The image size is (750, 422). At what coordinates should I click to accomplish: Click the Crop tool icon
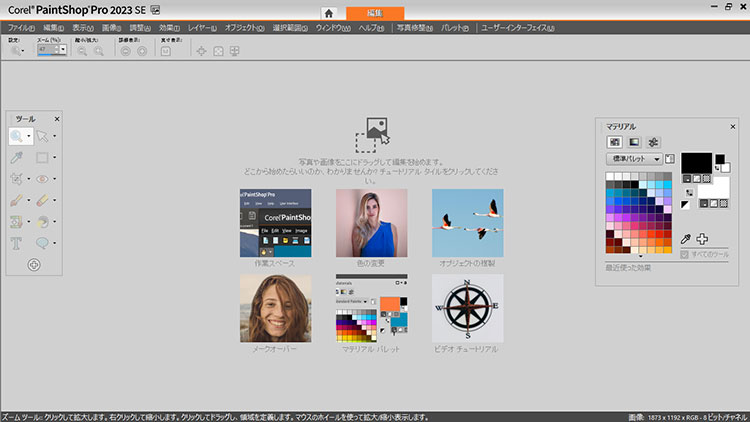[x=17, y=180]
